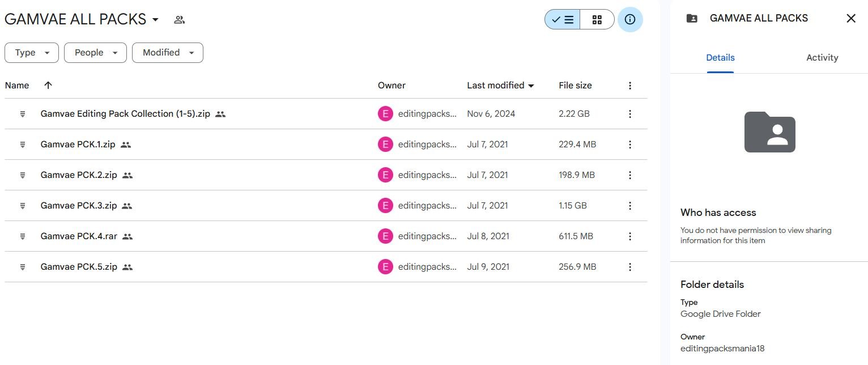This screenshot has height=365, width=868.
Task: Click the shared people icon beside folder title
Action: (180, 20)
